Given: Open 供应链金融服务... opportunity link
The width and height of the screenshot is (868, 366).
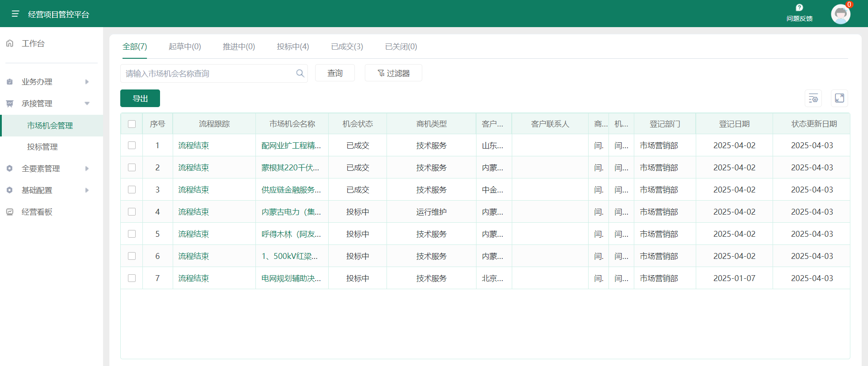Looking at the screenshot, I should 291,190.
